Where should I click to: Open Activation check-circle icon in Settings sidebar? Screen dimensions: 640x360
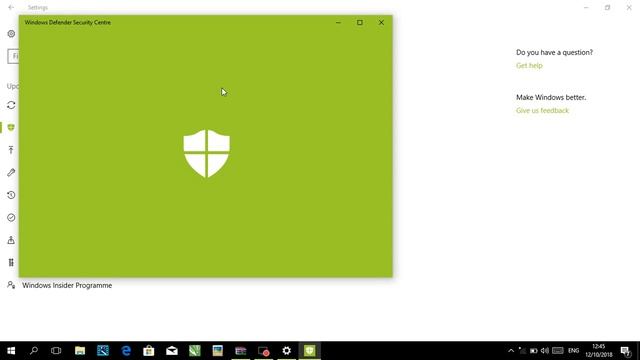coord(11,218)
